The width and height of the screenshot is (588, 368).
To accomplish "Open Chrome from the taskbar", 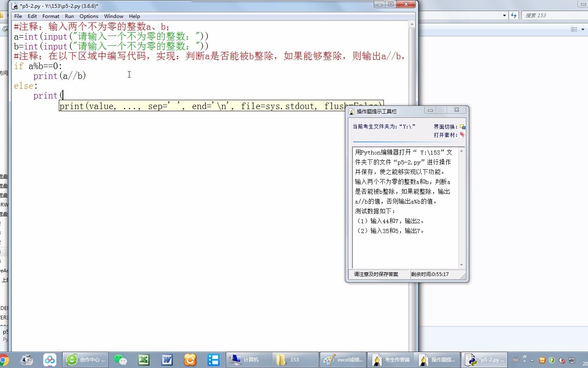I will (3, 360).
